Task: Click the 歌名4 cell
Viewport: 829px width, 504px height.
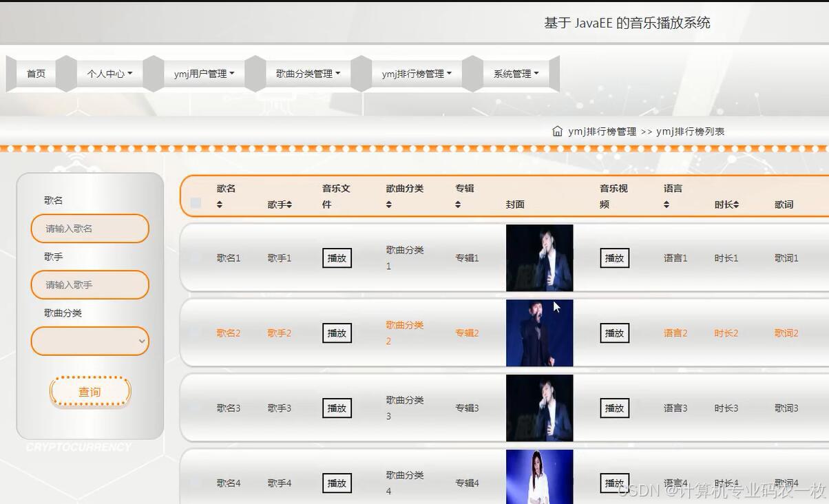Action: (x=229, y=483)
